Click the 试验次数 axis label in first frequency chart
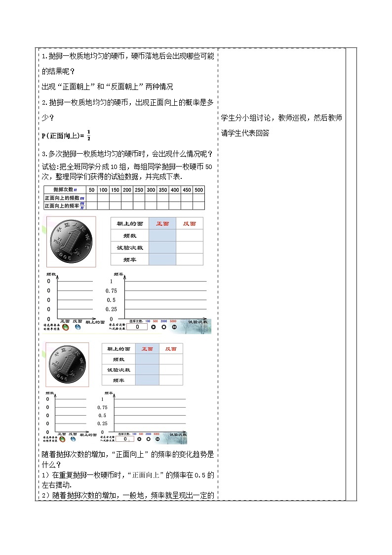 (198, 322)
